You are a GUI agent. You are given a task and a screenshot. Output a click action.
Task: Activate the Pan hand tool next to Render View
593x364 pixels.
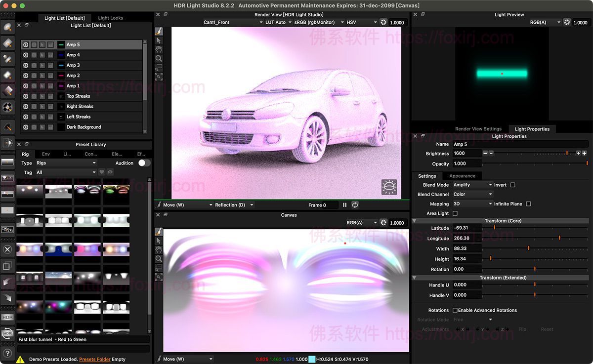click(159, 49)
